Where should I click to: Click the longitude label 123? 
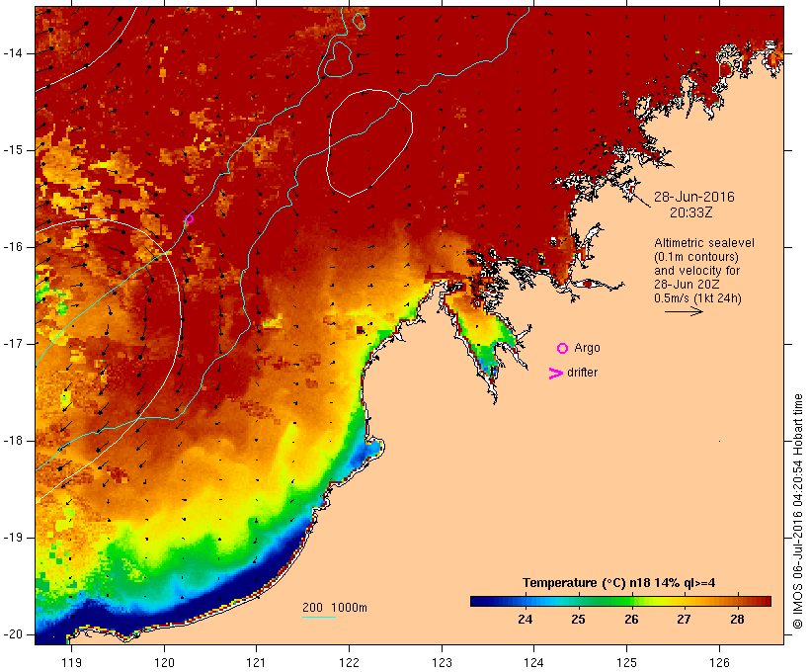pos(442,662)
